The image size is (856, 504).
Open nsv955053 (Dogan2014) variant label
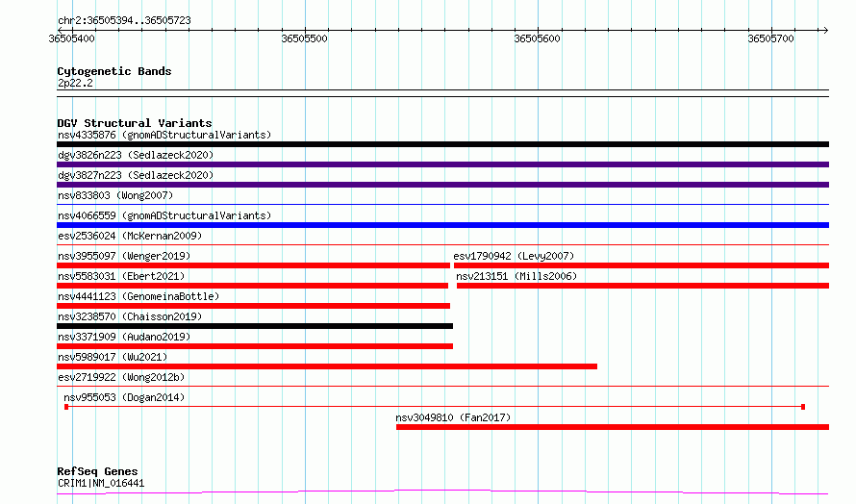click(x=124, y=397)
